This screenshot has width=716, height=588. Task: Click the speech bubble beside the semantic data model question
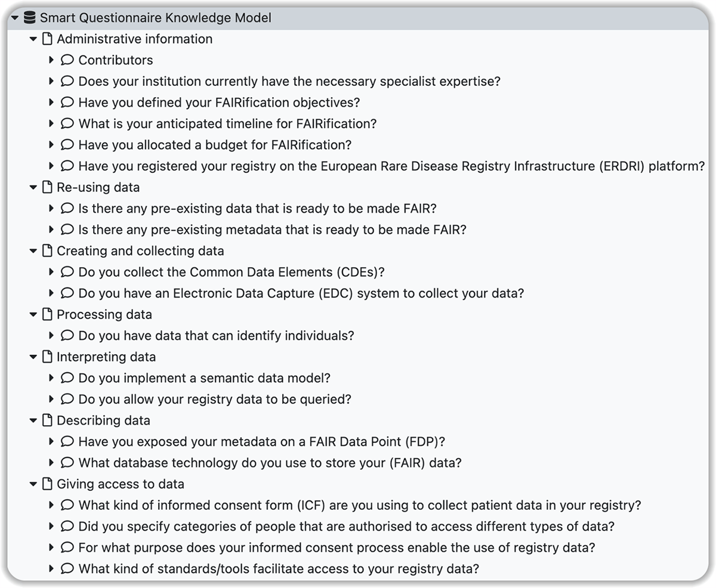click(x=67, y=377)
